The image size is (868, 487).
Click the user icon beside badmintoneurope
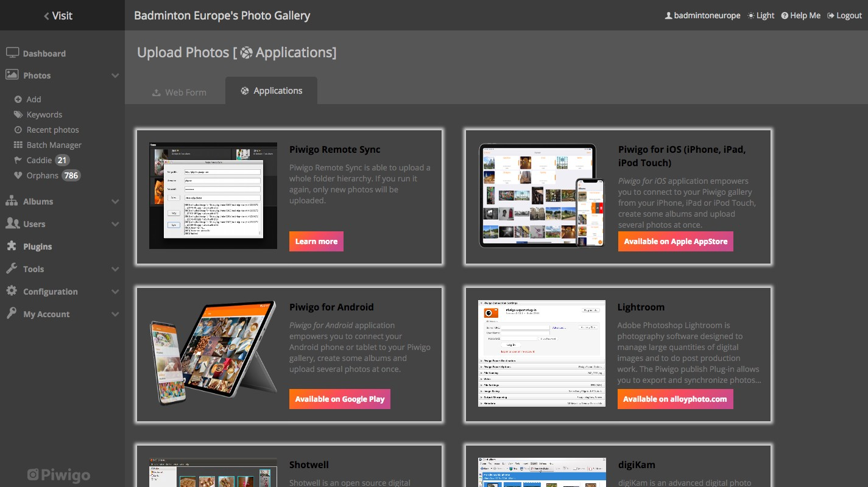pos(668,15)
